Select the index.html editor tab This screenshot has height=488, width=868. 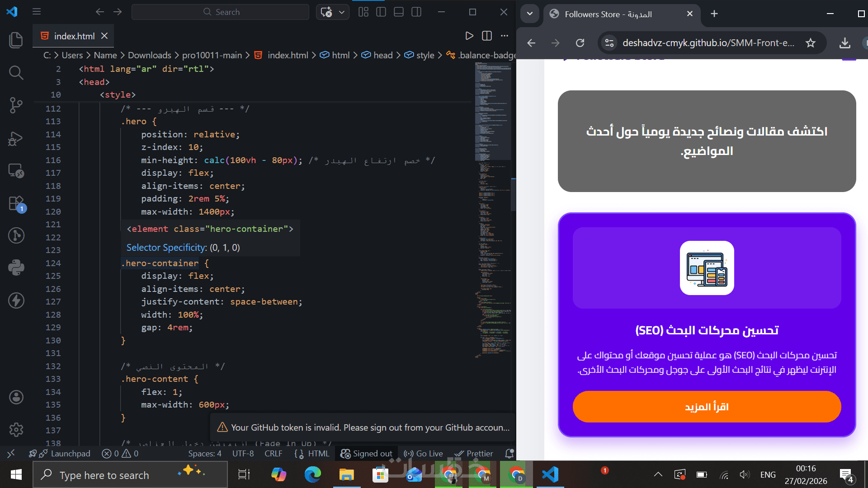[74, 36]
